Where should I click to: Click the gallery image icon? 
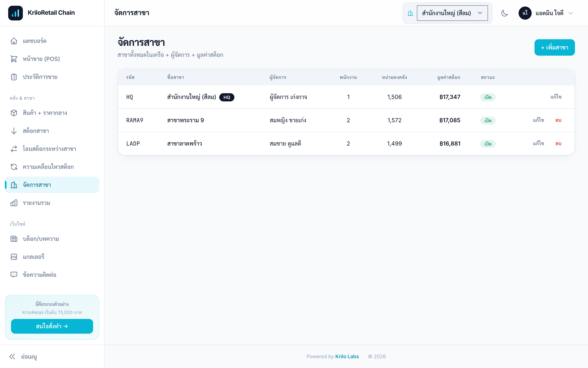[x=14, y=257]
